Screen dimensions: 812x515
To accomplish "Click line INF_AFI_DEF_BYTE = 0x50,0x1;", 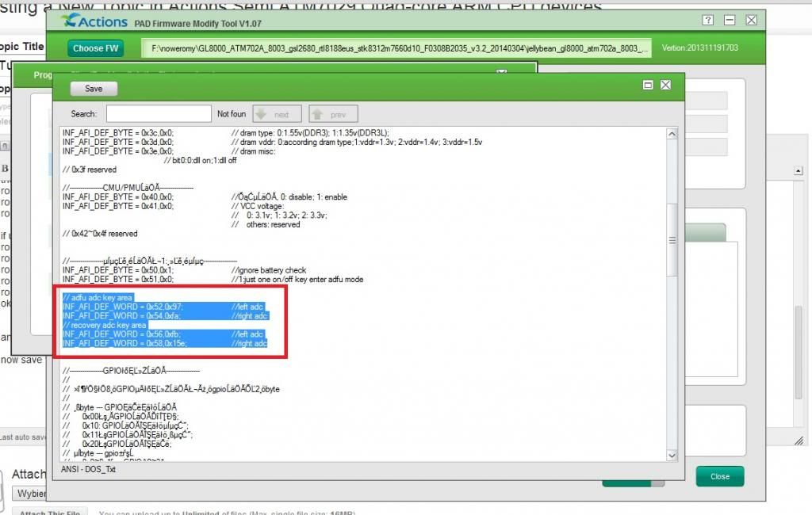I will [118, 270].
